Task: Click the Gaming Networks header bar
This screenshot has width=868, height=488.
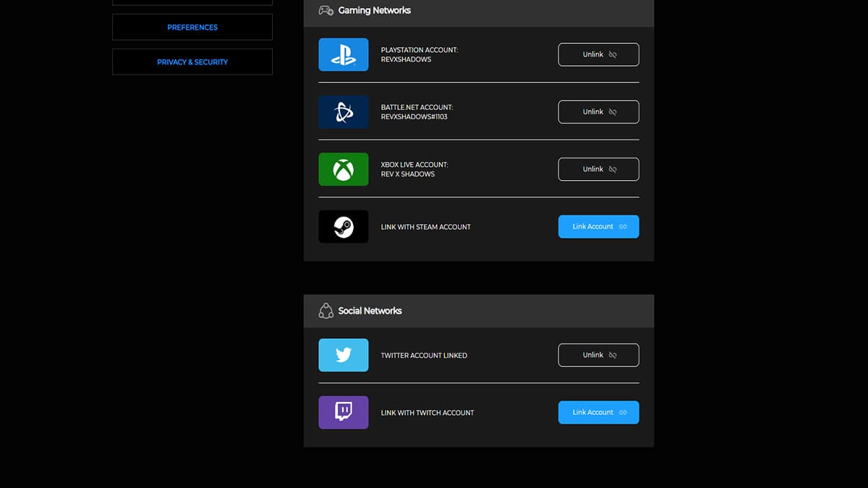Action: (x=478, y=10)
